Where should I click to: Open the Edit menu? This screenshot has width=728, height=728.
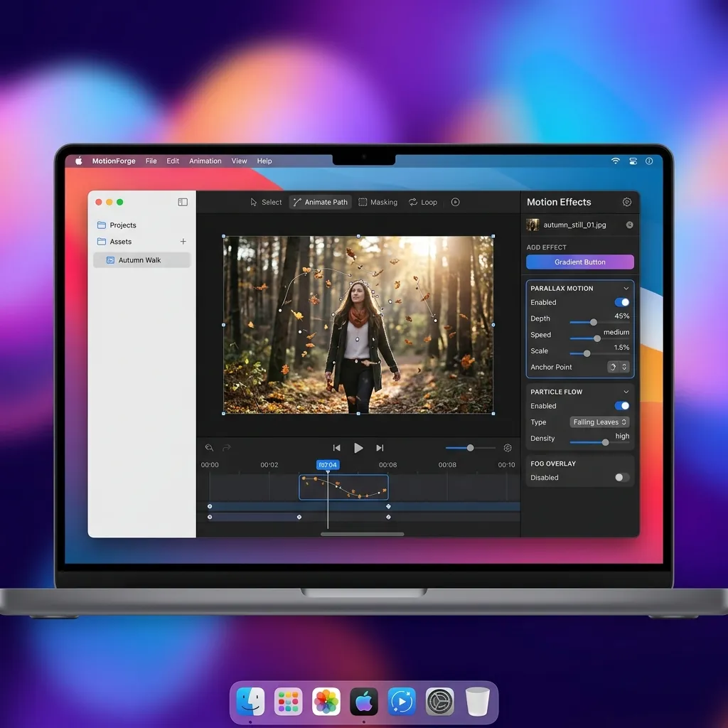pos(173,161)
